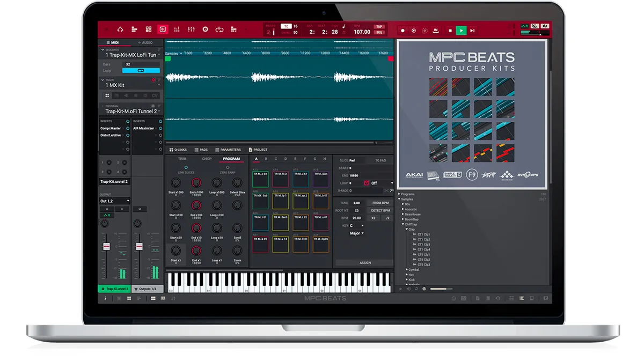Open the Channel Mixer sliders icon

tap(192, 29)
